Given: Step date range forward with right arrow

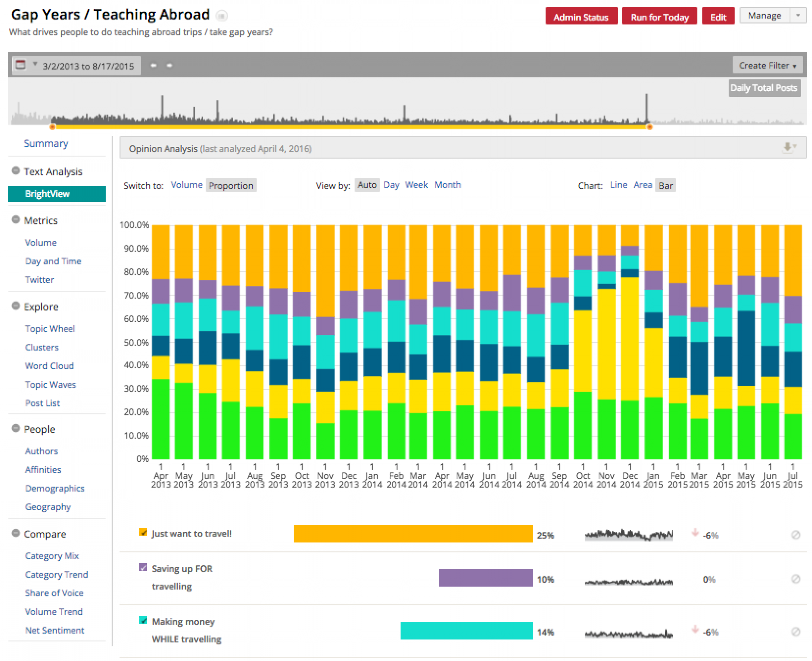Looking at the screenshot, I should pos(170,65).
